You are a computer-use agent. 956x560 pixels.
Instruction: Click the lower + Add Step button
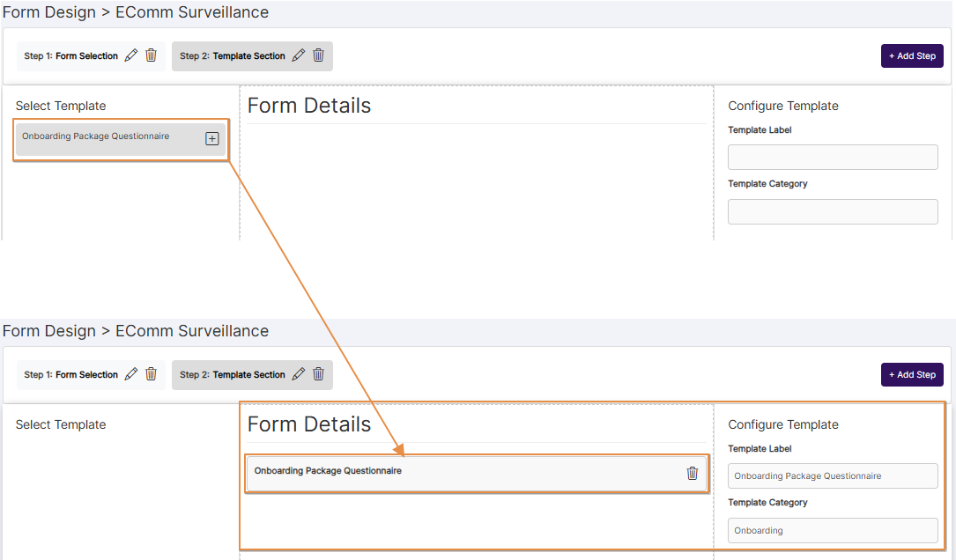[912, 374]
